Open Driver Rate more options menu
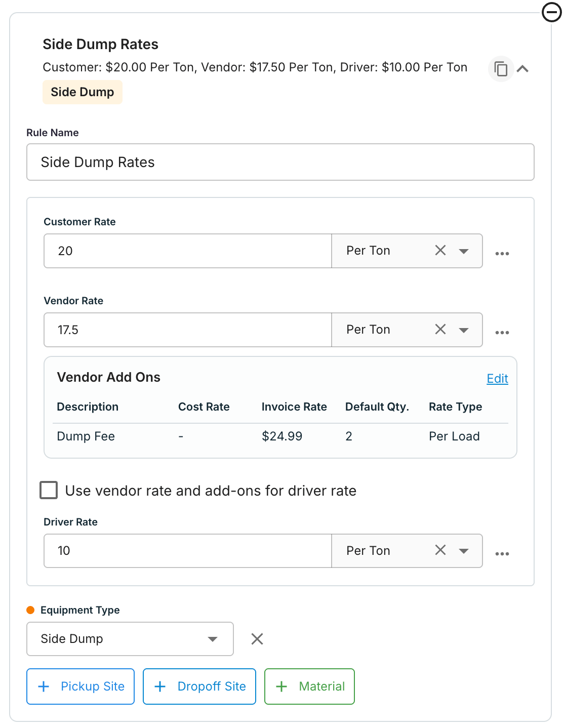This screenshot has width=564, height=728. pyautogui.click(x=502, y=553)
